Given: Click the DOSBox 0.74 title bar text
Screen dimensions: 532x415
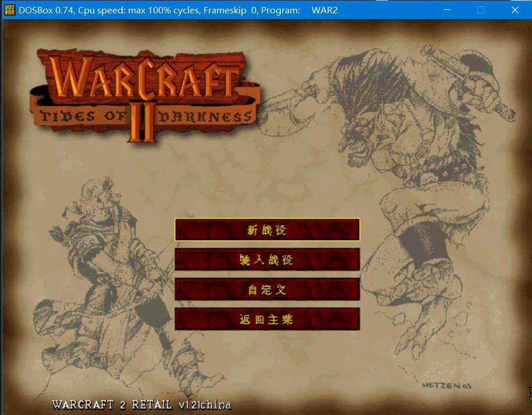Looking at the screenshot, I should pyautogui.click(x=178, y=10).
